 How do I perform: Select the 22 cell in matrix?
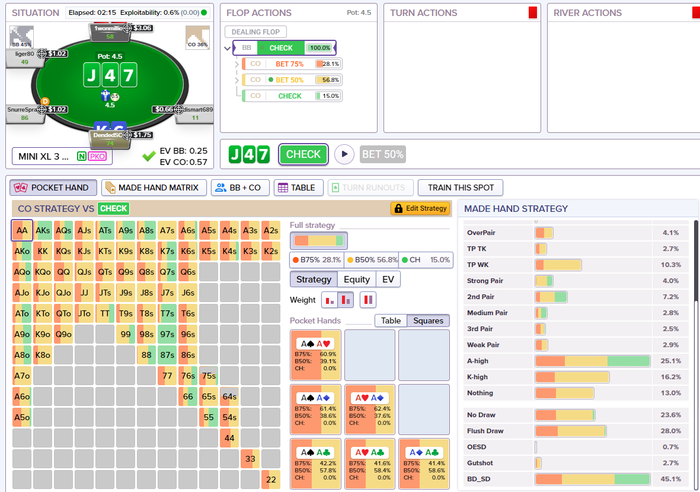pyautogui.click(x=271, y=479)
